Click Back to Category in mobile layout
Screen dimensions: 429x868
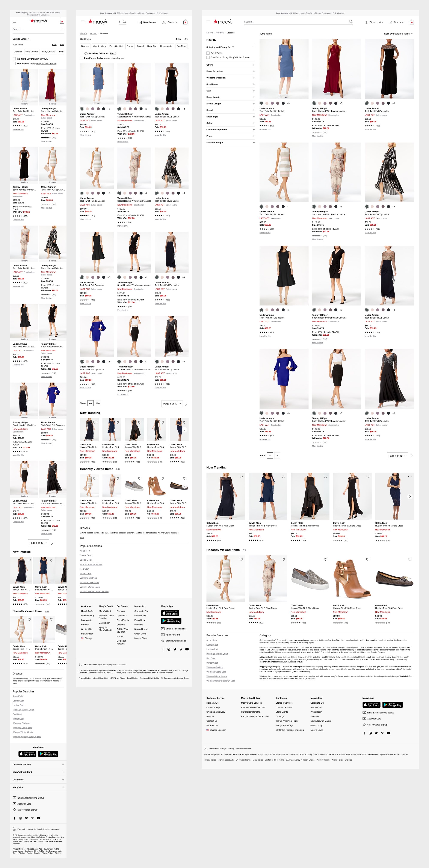click(21, 39)
